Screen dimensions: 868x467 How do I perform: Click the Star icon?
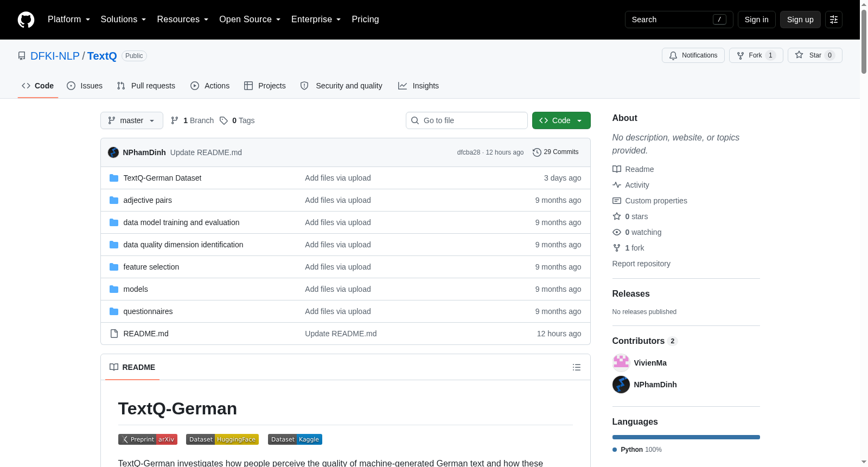point(799,55)
